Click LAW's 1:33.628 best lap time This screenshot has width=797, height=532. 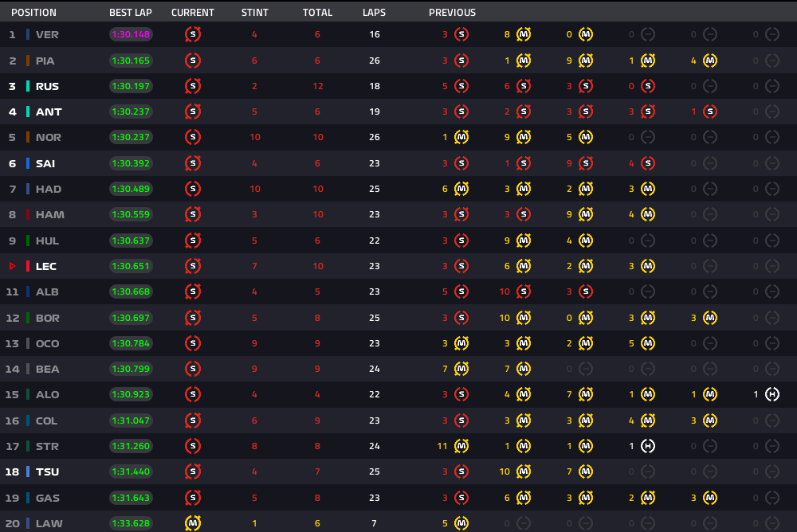(x=131, y=523)
